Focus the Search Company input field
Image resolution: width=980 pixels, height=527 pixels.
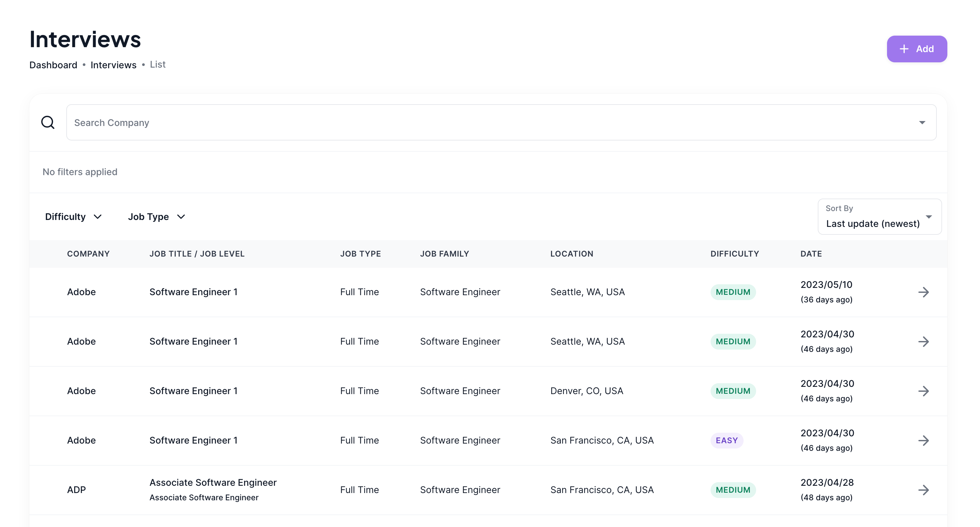(491, 123)
